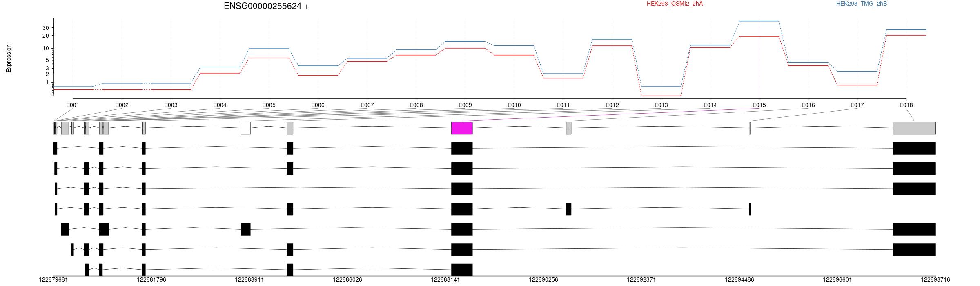Click the y-axis tick value 30
Screen dimensions: 980x286
tap(45, 28)
